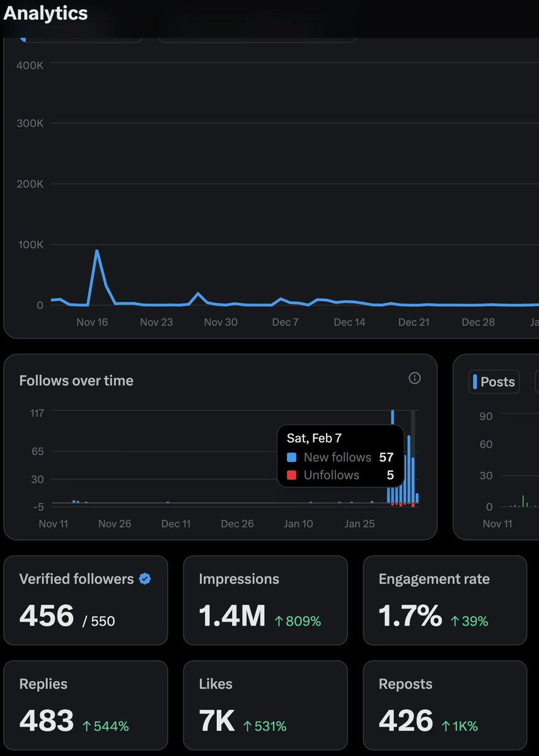Select the Follows over time panel header
Image resolution: width=539 pixels, height=756 pixels.
click(x=76, y=381)
